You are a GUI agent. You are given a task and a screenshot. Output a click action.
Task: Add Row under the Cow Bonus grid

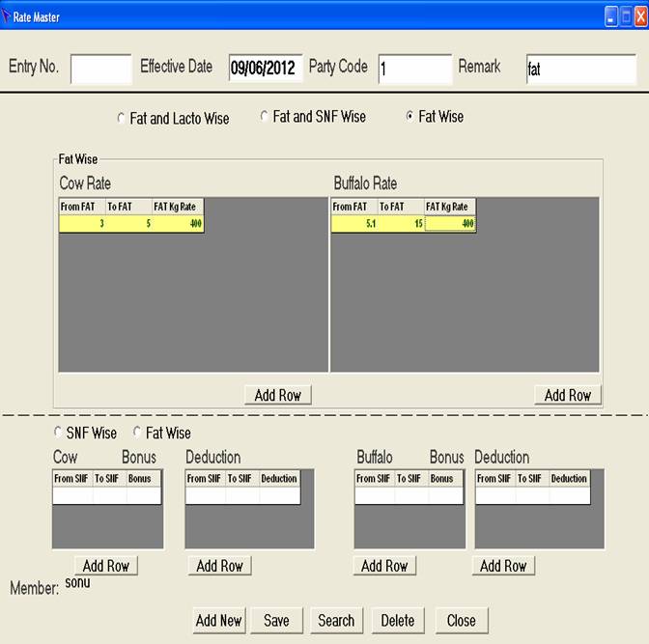[106, 566]
